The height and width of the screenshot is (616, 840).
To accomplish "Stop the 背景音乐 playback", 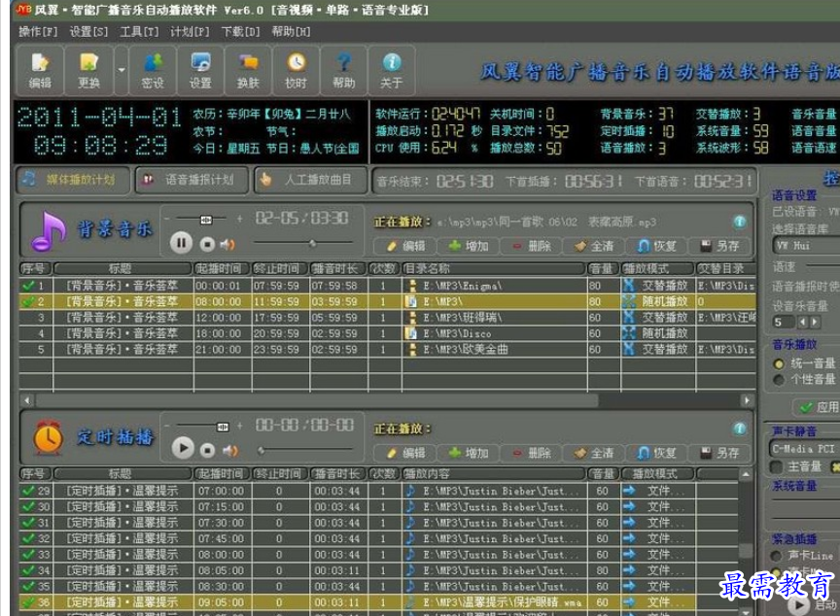I will tap(207, 245).
